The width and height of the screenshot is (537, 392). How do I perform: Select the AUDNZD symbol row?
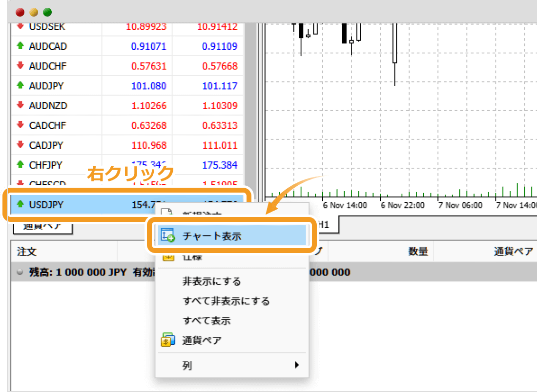pos(127,106)
